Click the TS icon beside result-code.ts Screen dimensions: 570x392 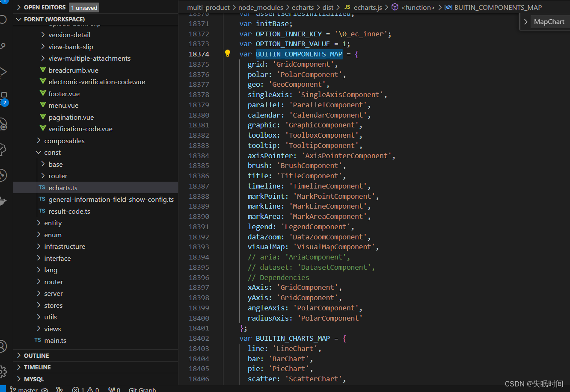(x=42, y=211)
